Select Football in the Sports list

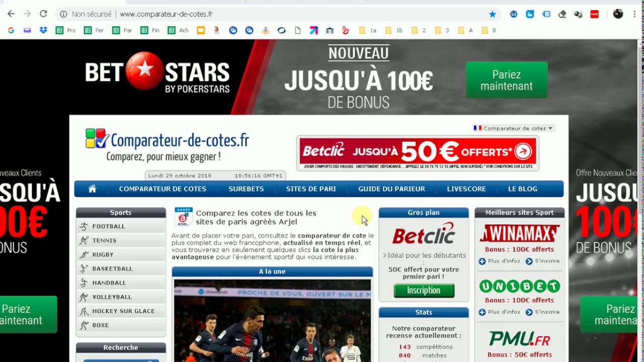[x=121, y=226]
